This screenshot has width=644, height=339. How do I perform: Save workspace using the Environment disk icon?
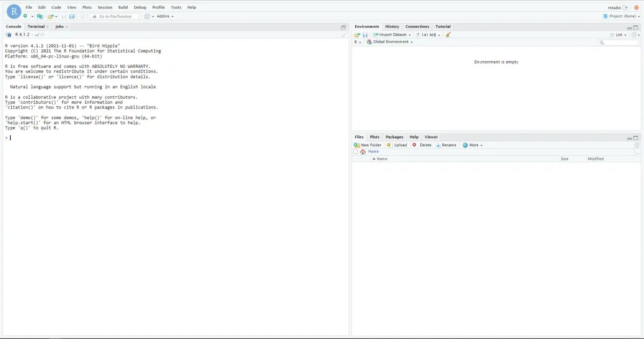click(x=365, y=35)
